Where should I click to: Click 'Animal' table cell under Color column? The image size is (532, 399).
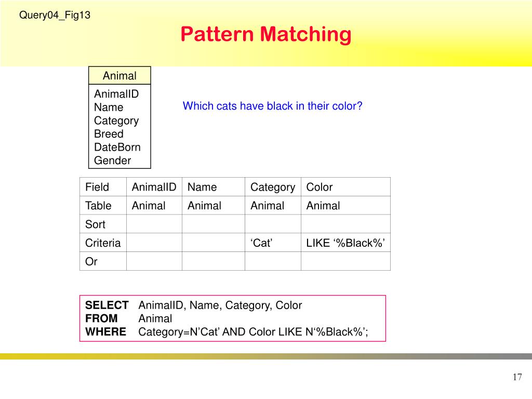(345, 206)
